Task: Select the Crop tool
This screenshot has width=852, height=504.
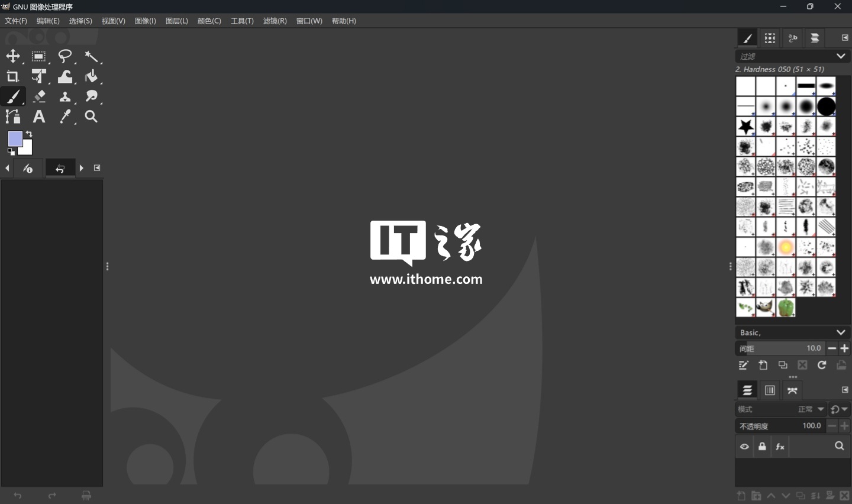Action: click(13, 76)
